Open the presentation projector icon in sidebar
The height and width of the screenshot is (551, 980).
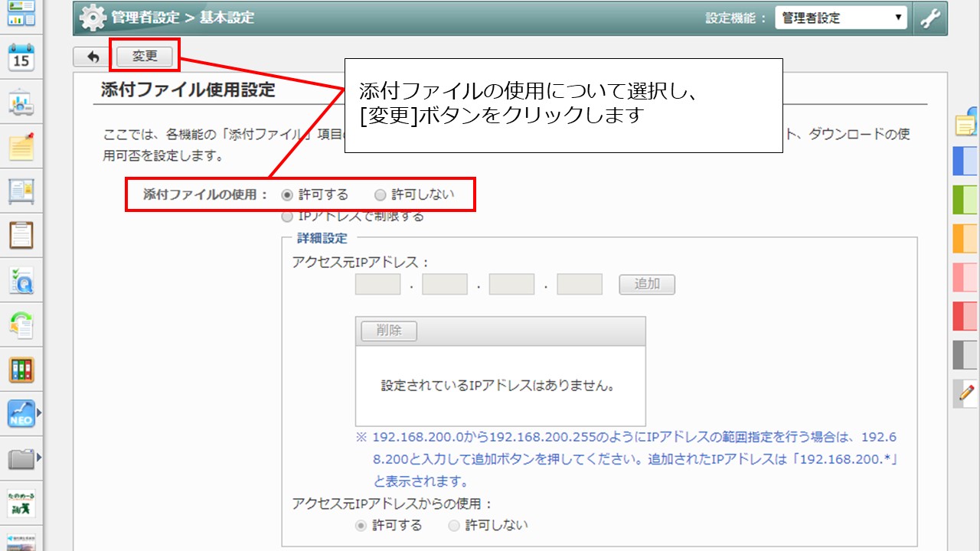[21, 103]
